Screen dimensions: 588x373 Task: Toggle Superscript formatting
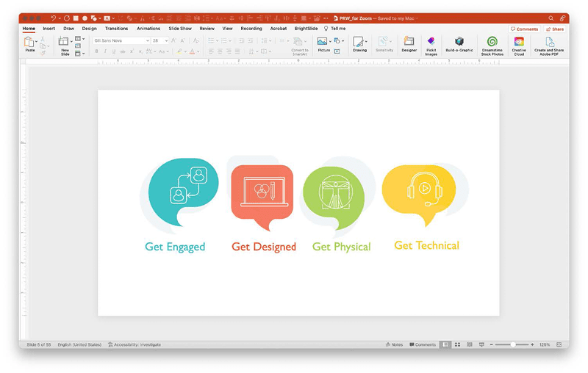[132, 51]
